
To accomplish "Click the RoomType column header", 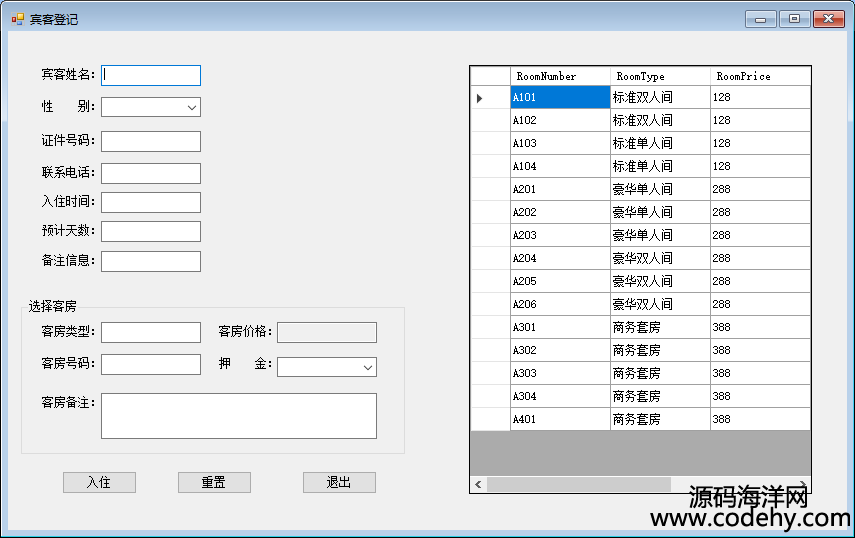I will pyautogui.click(x=659, y=76).
